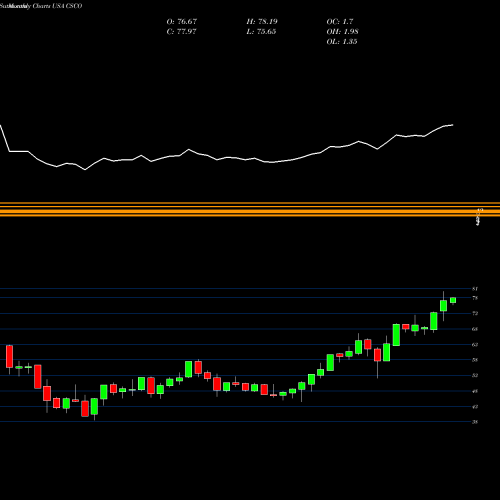Select the OC: 1.7 reading
The width and height of the screenshot is (500, 500).
point(340,22)
